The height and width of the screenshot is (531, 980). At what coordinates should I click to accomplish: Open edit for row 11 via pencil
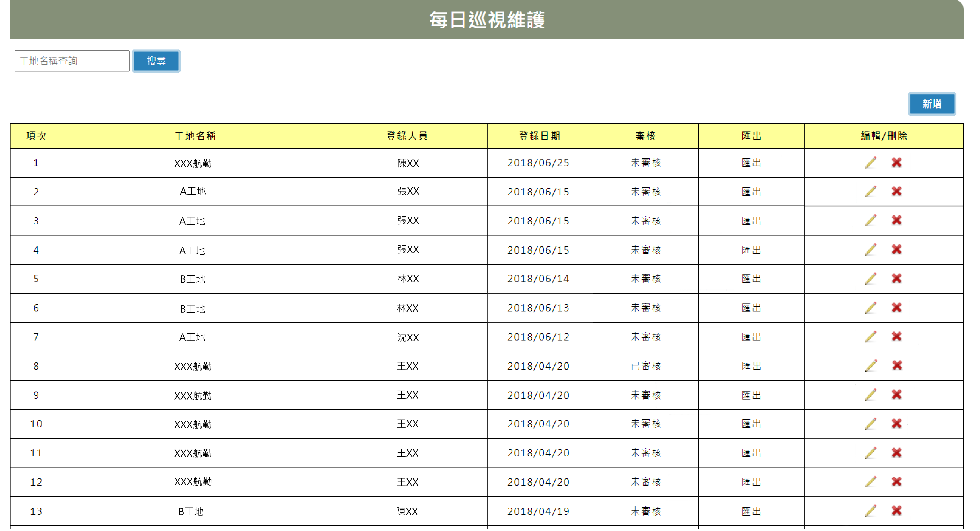(x=870, y=453)
